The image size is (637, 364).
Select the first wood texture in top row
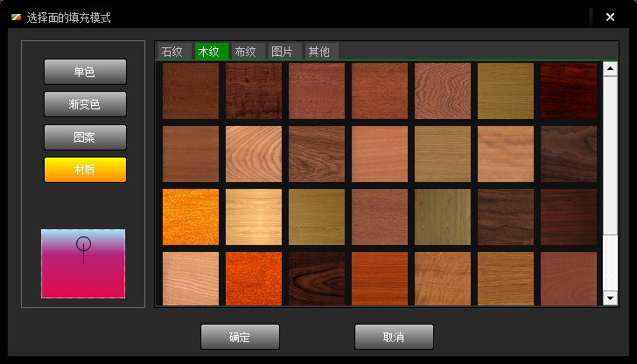[191, 91]
